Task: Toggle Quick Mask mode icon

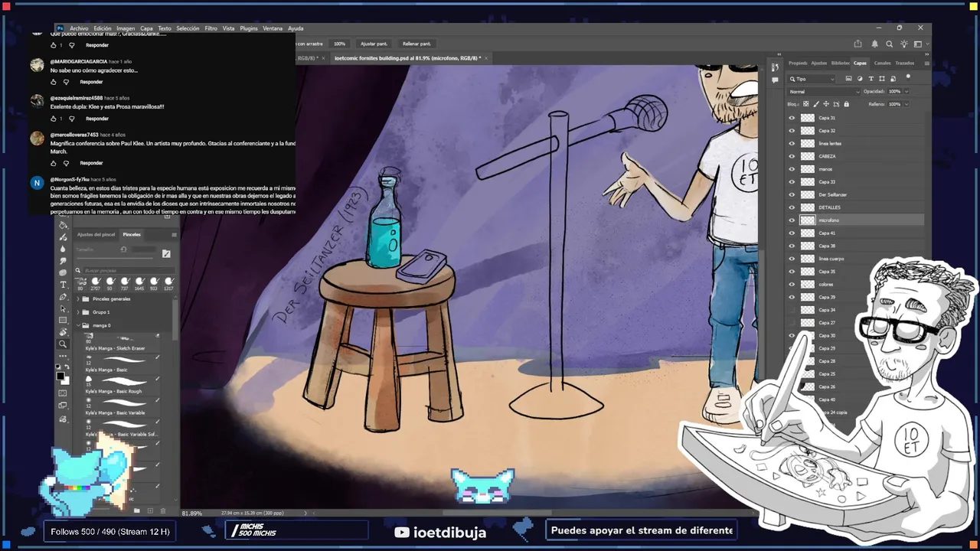Action: tap(63, 393)
